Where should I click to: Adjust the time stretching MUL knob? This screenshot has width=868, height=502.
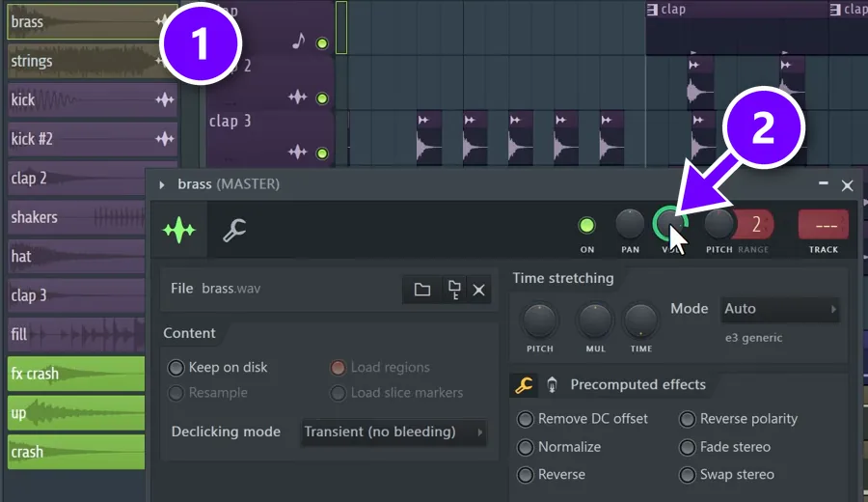595,321
